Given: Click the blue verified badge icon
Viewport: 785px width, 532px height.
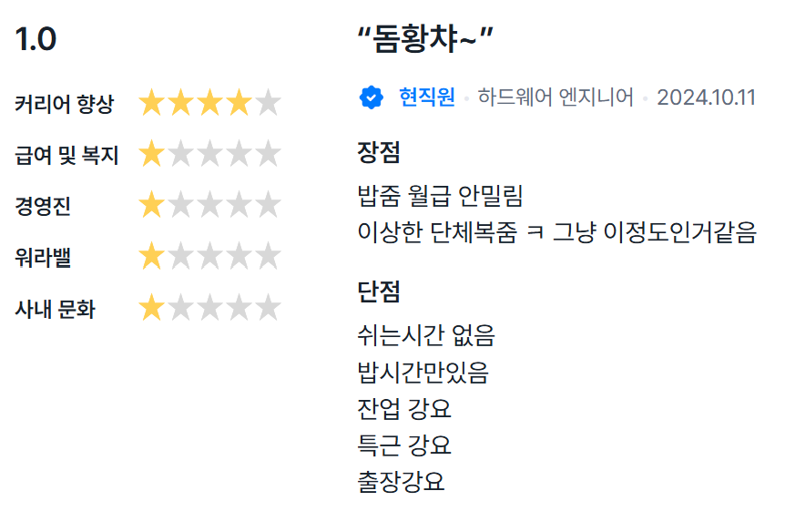Looking at the screenshot, I should 371,97.
